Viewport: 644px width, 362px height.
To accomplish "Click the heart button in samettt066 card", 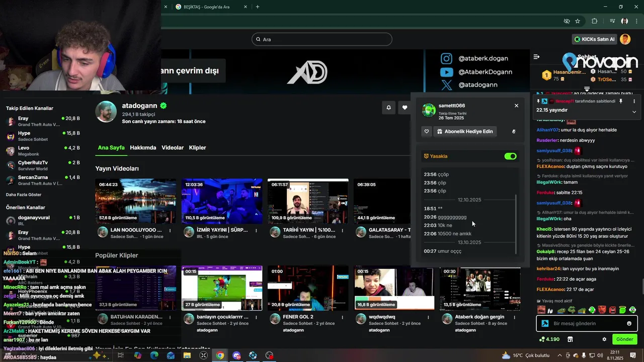I will click(427, 131).
